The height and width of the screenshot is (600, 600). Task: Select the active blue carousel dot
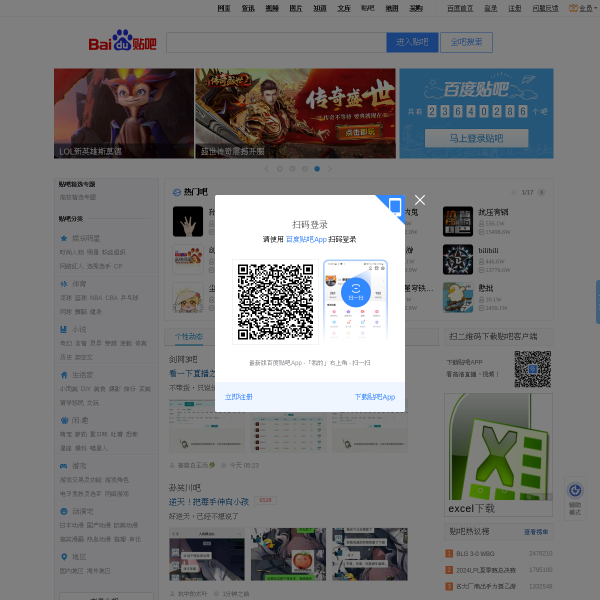tap(317, 169)
